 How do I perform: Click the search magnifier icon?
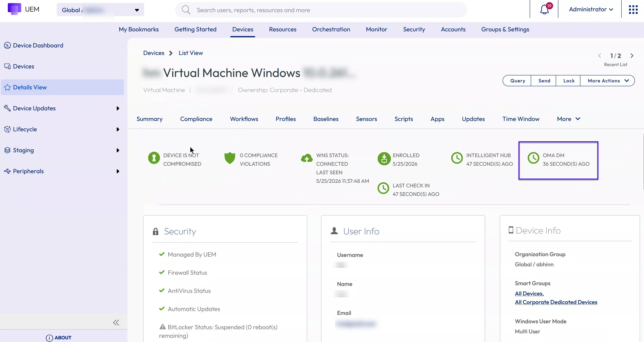(x=186, y=10)
